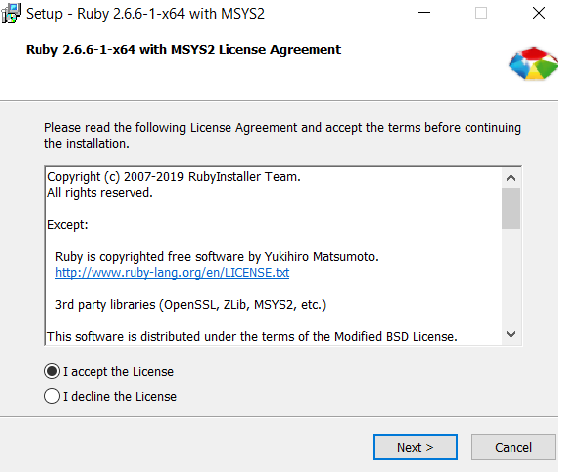This screenshot has width=561, height=476.
Task: Close the Ruby setup window
Action: tap(538, 13)
